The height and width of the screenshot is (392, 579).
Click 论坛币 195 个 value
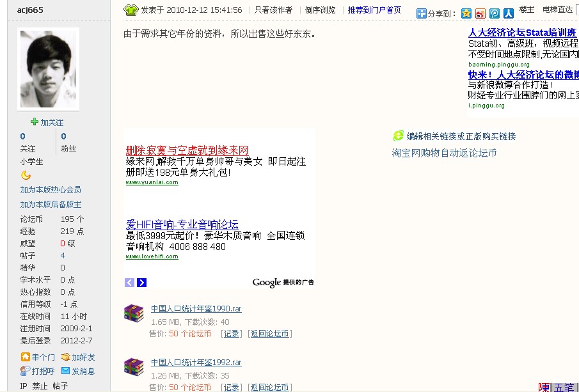(x=72, y=219)
